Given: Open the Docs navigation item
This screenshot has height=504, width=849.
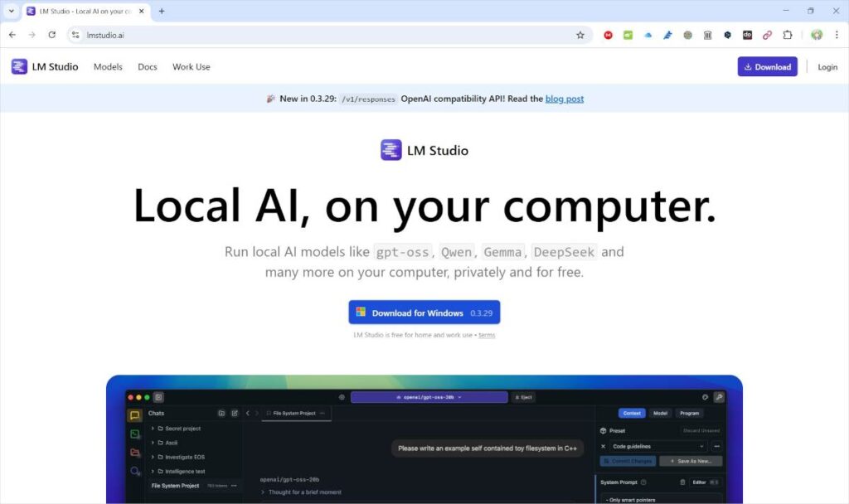Looking at the screenshot, I should 148,67.
